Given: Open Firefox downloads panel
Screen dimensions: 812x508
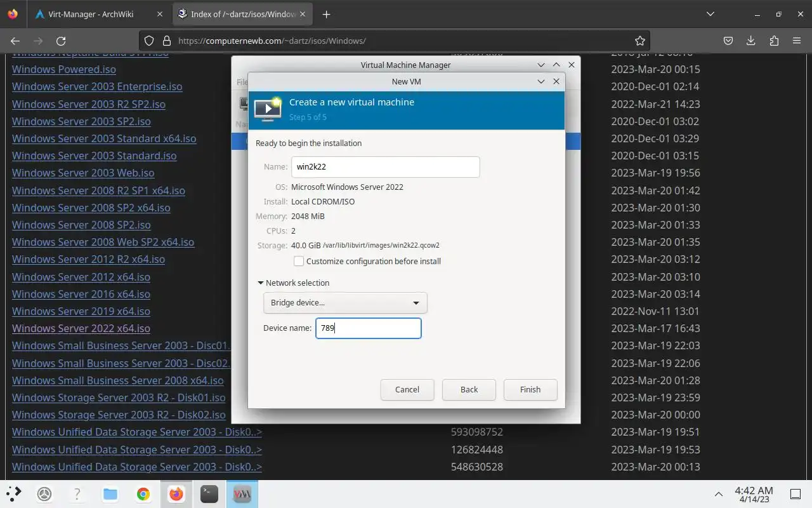Looking at the screenshot, I should click(751, 41).
